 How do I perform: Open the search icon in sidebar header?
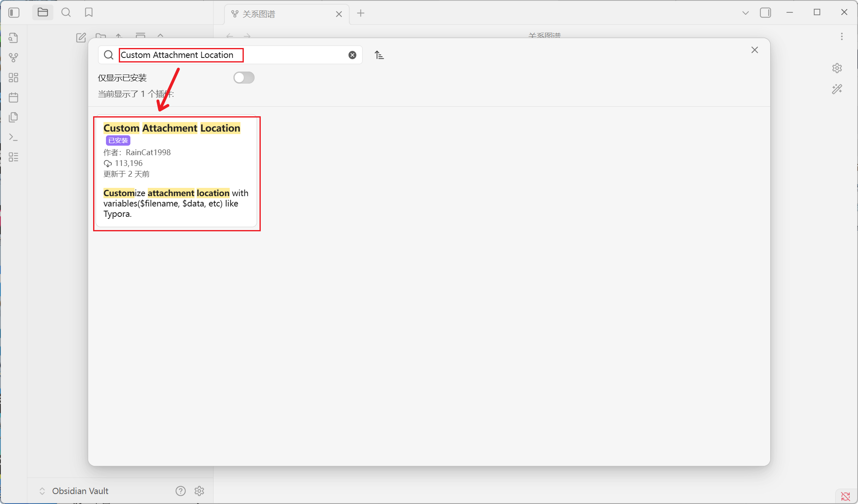66,12
